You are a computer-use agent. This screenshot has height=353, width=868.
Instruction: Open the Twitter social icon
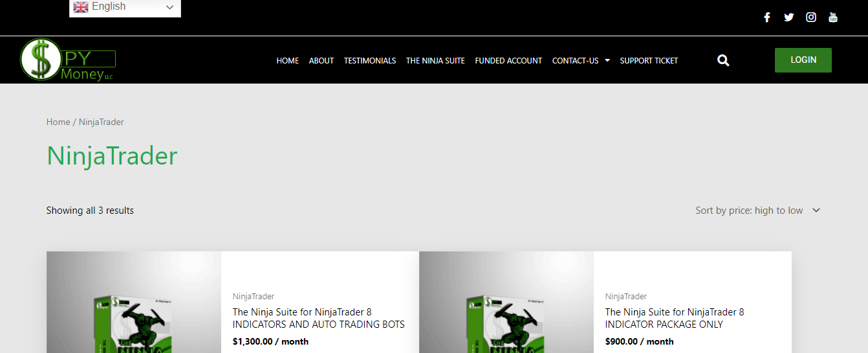point(788,17)
